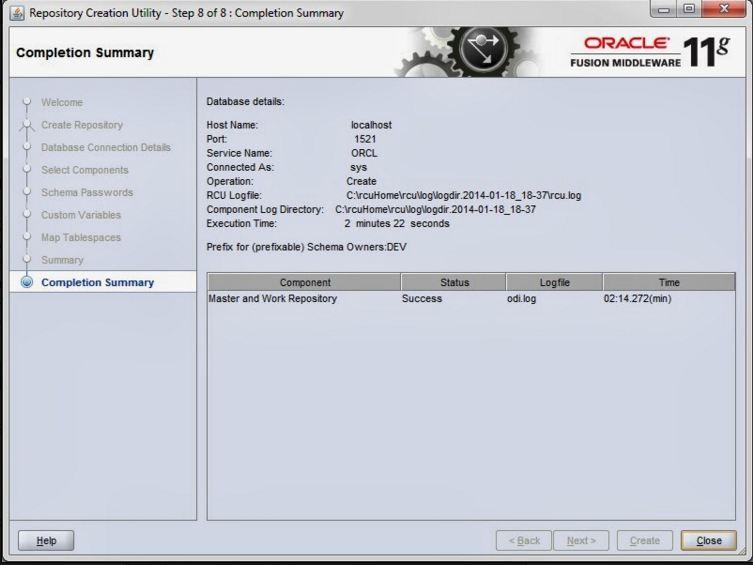Click the Success status cell
This screenshot has height=565, width=753.
pos(422,299)
